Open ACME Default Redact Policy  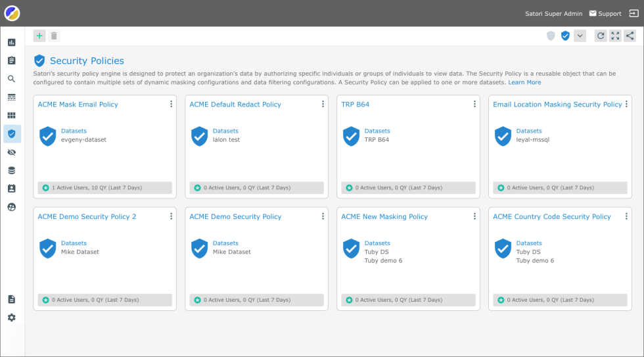pyautogui.click(x=235, y=105)
